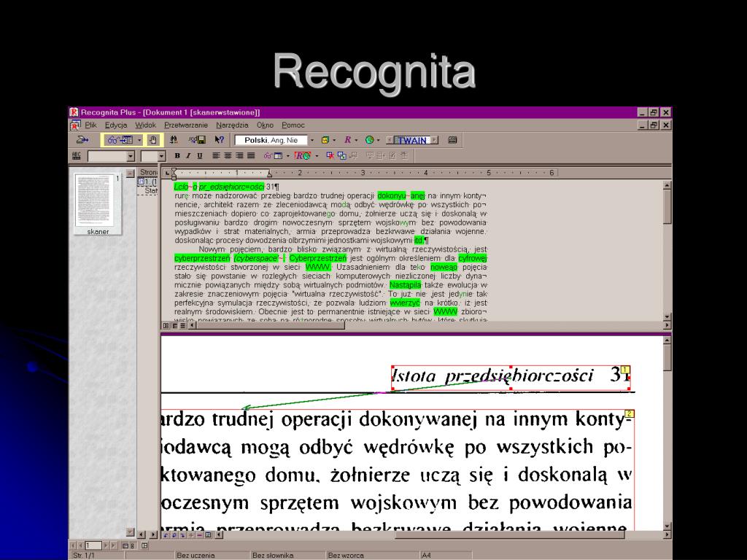This screenshot has width=747, height=560.
Task: Expand the green globe dropdown arrow
Action: pos(378,141)
